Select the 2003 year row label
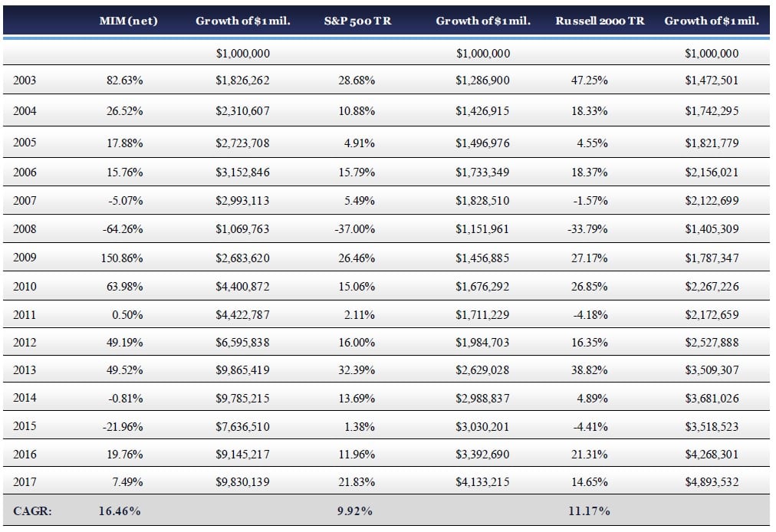This screenshot has width=776, height=532. [25, 80]
